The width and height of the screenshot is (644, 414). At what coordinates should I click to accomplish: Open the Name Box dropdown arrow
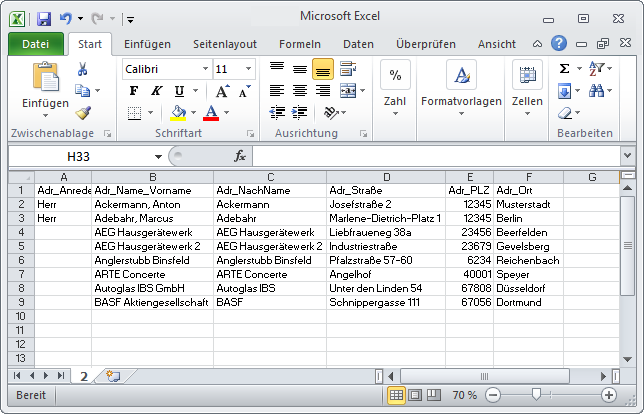(158, 156)
